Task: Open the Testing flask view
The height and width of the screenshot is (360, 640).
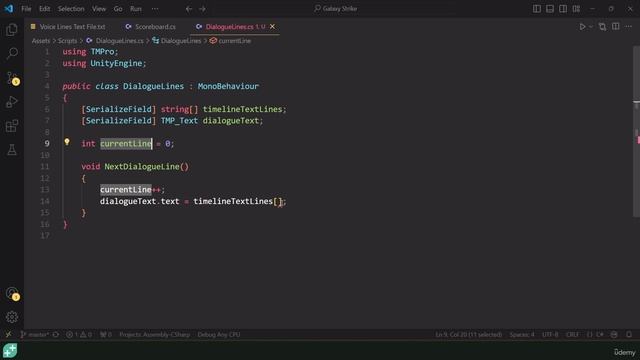Action: [12, 150]
